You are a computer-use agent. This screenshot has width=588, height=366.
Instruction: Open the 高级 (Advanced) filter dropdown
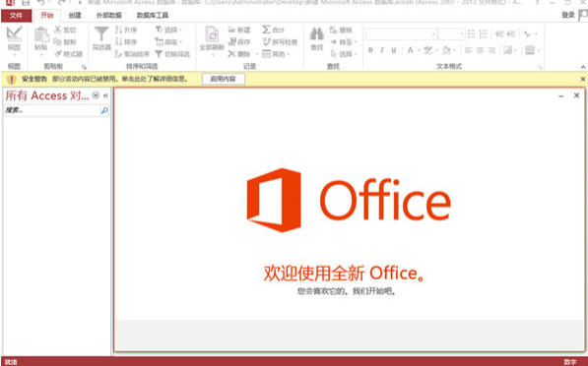168,41
